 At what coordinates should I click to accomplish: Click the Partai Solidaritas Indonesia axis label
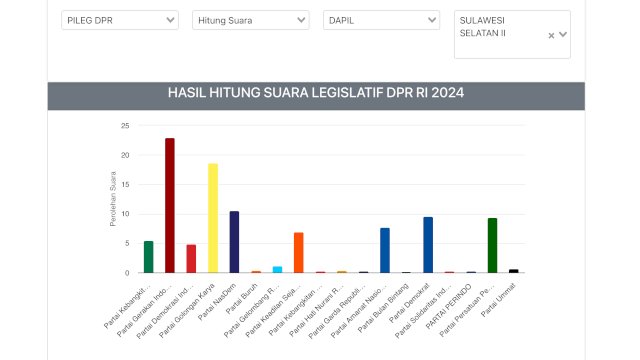(423, 310)
